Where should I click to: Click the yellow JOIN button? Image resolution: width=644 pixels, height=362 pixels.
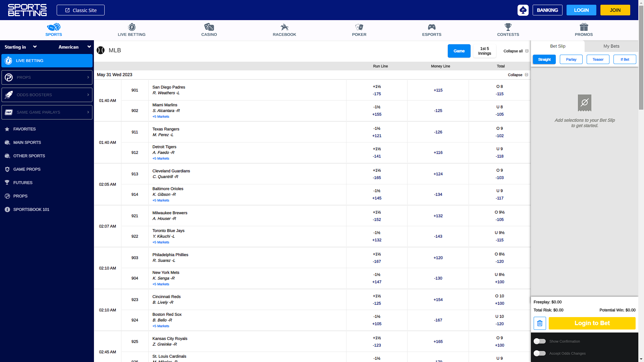tap(615, 10)
